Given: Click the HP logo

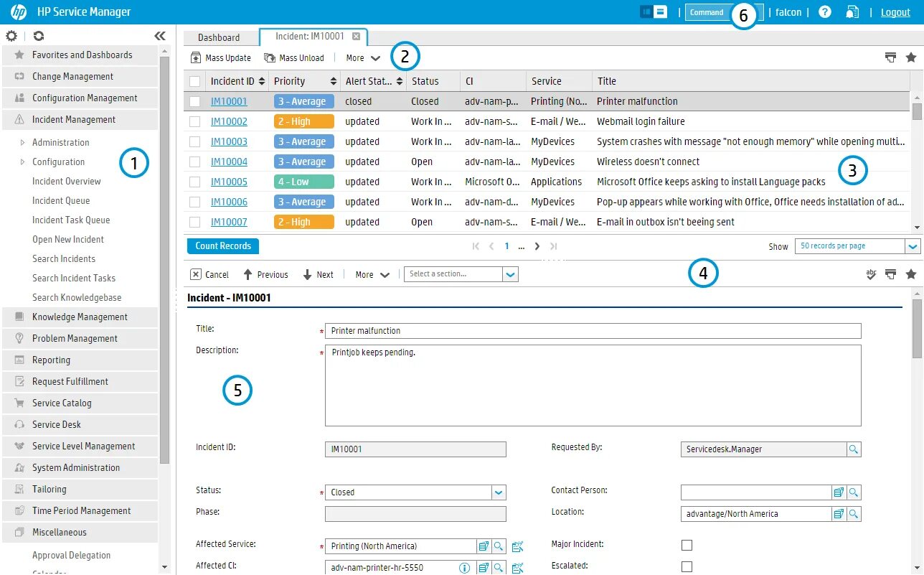Looking at the screenshot, I should (19, 12).
